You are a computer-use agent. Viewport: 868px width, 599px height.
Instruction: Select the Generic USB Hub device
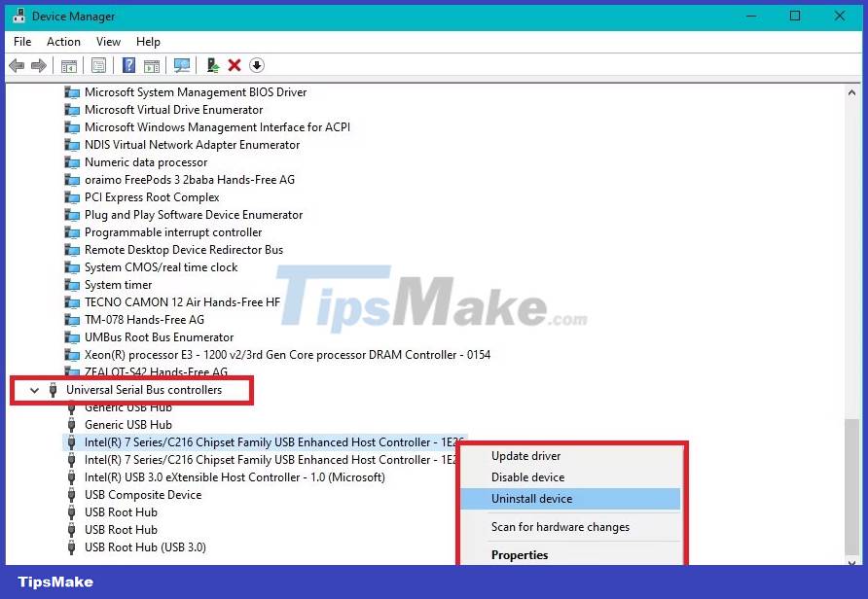point(127,424)
